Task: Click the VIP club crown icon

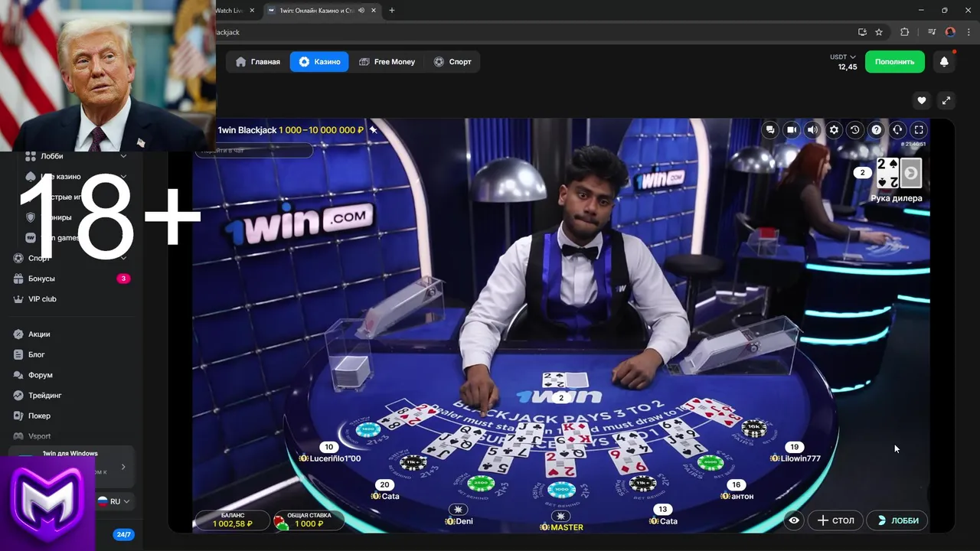Action: click(19, 299)
